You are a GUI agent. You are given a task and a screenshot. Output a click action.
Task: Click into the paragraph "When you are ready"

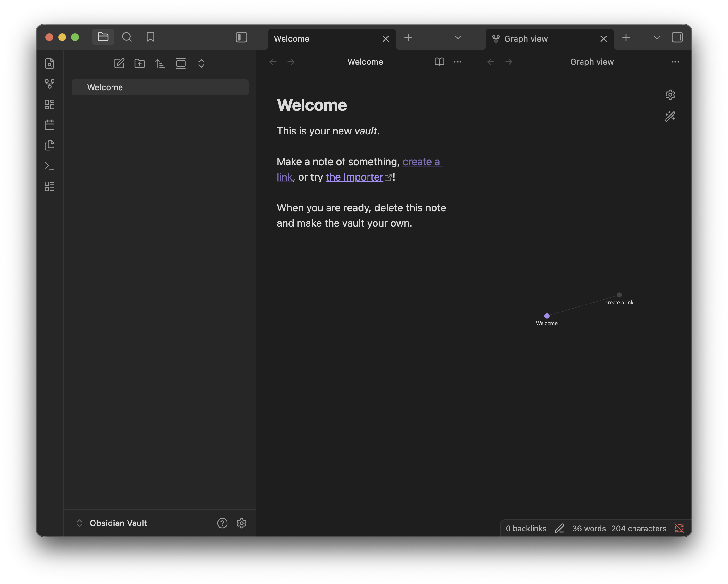pos(361,215)
